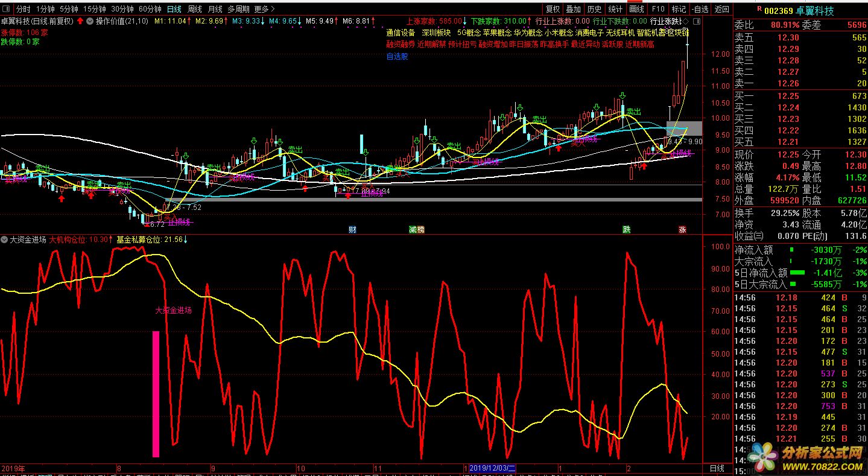Click the 近期新高 tag
The image size is (868, 476).
pos(639,45)
